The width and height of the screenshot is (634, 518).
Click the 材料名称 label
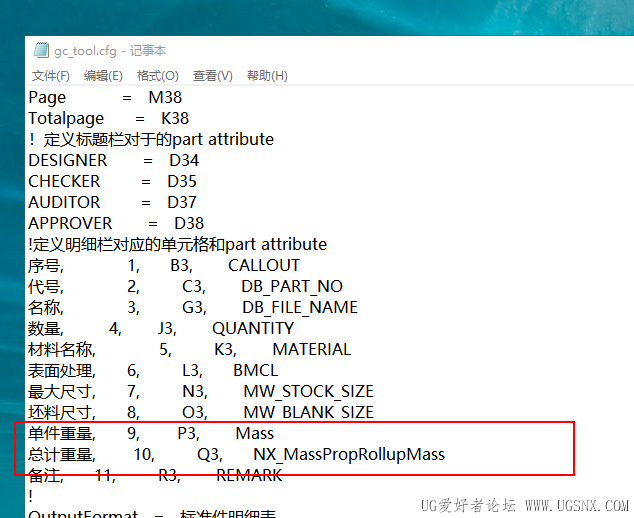pos(60,350)
